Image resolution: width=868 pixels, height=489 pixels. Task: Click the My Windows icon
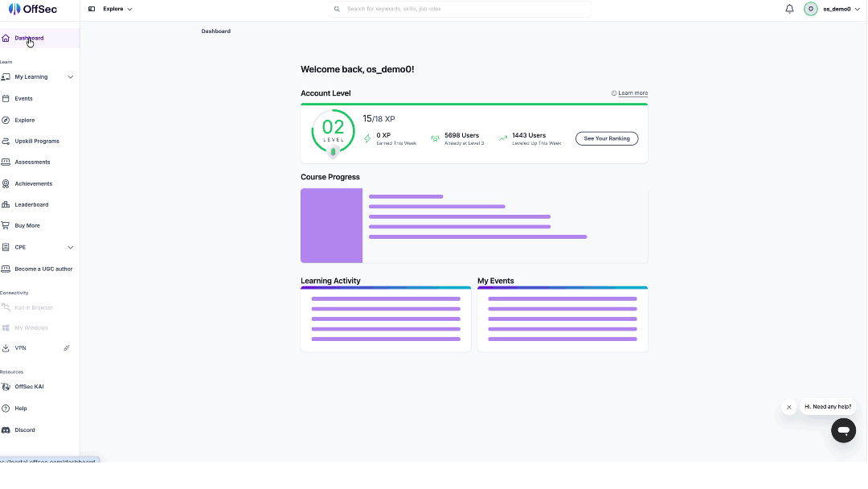6,328
